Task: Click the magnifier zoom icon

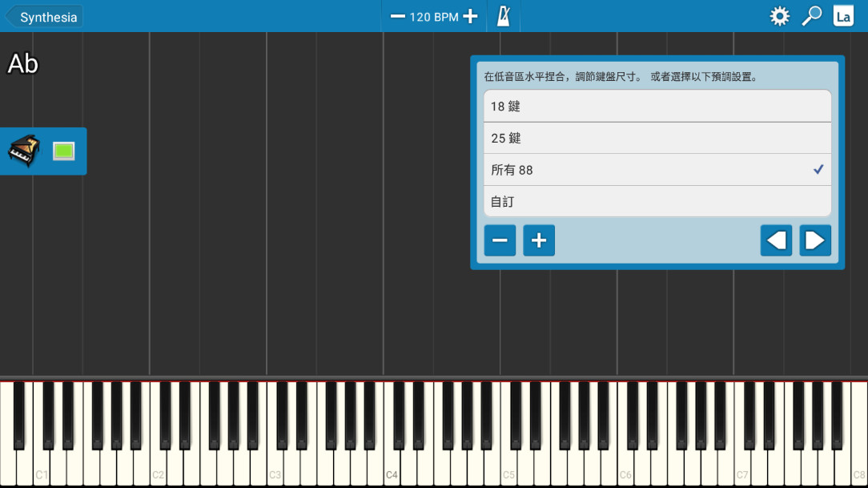Action: 811,16
